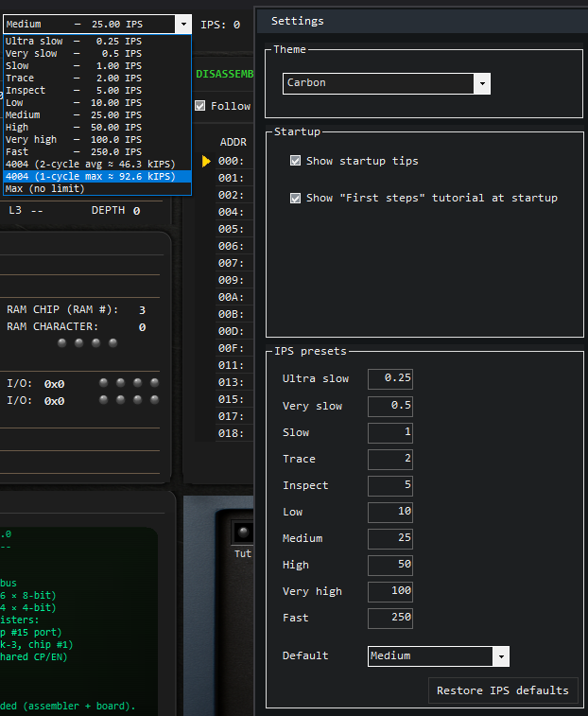This screenshot has height=716, width=588.
Task: Toggle the Follow checkbox
Action: 199,106
